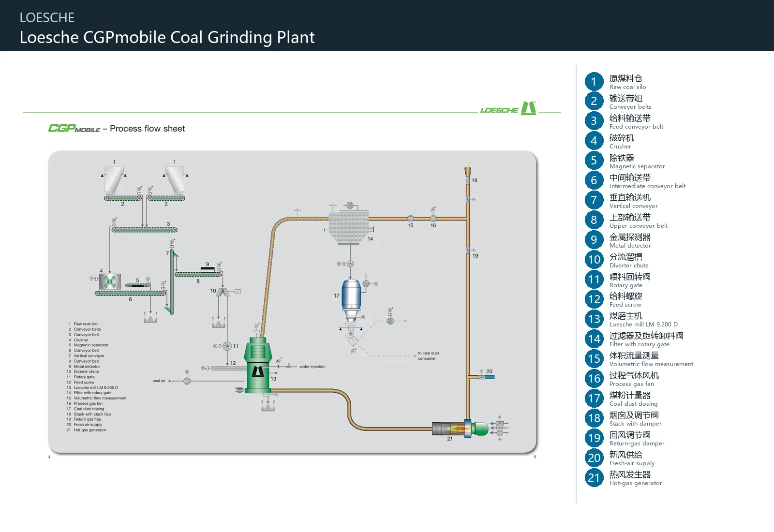Click the page title 'Loesche CGPmobile Coal Grinding Plant'
Screen dimensions: 774x532
[167, 37]
